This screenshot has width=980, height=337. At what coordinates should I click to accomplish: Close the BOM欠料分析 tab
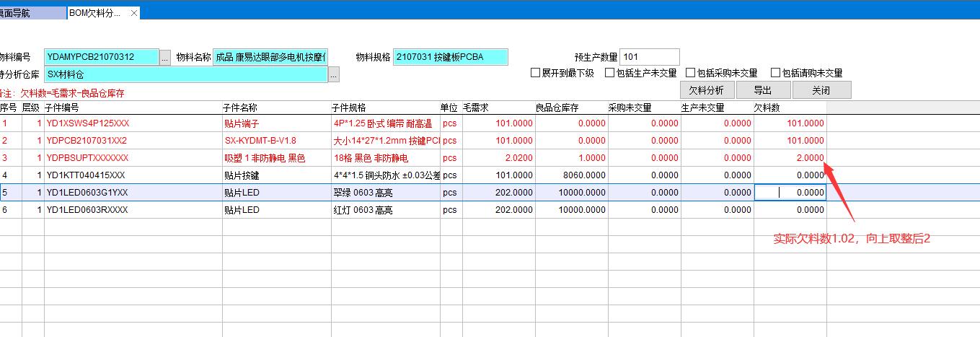coord(134,13)
